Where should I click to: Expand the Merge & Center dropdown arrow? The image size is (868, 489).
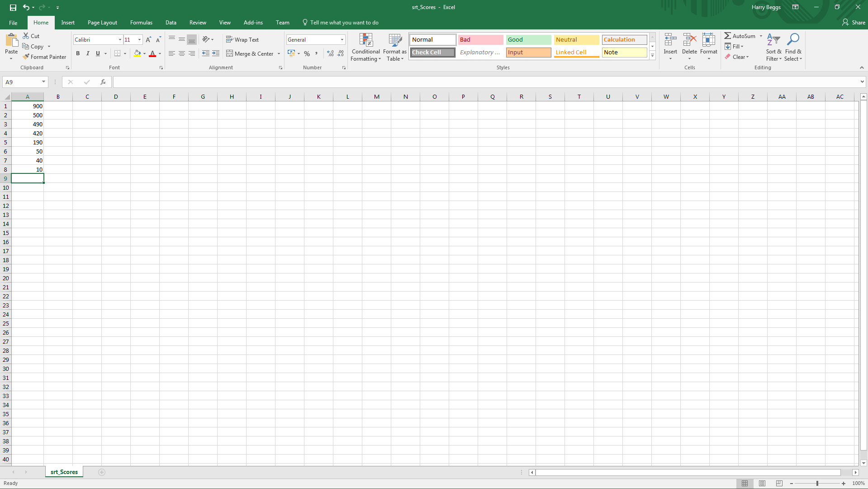(x=279, y=53)
